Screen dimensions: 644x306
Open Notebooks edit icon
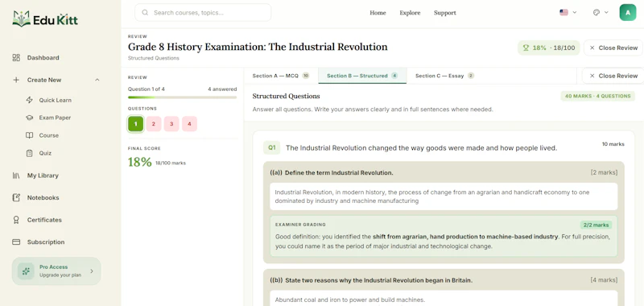click(x=16, y=197)
